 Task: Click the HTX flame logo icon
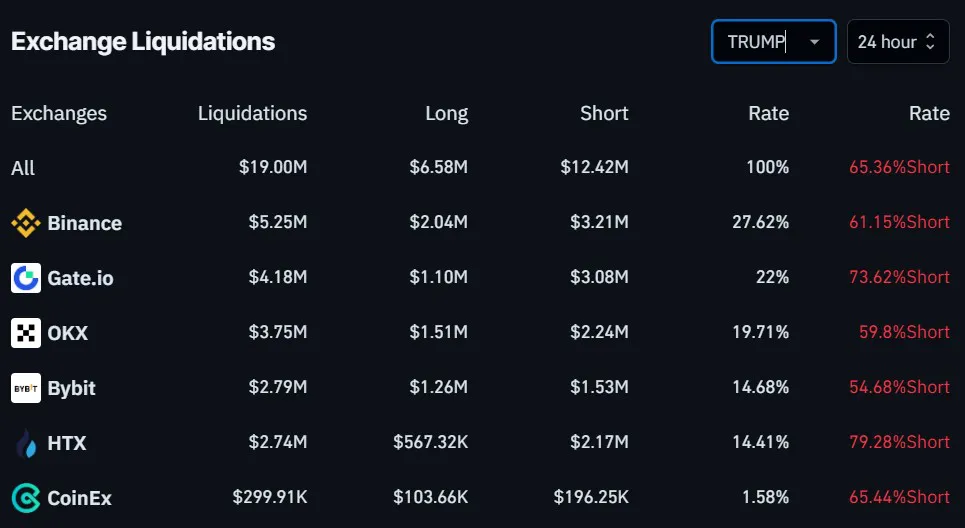[26, 443]
